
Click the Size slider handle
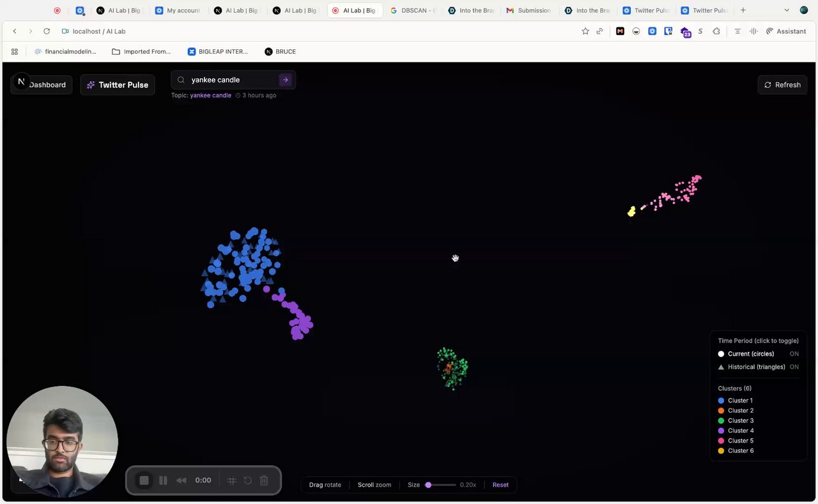(428, 485)
